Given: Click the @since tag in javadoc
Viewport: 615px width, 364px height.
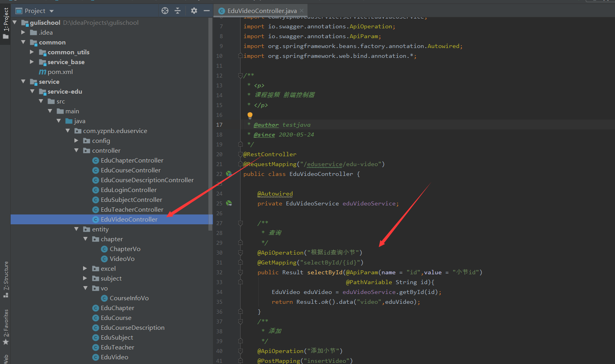Looking at the screenshot, I should tap(264, 135).
